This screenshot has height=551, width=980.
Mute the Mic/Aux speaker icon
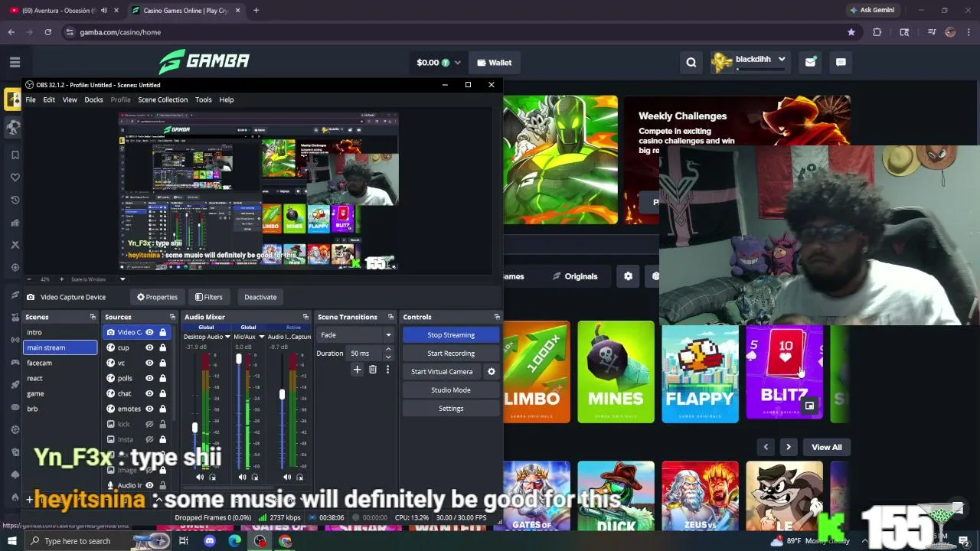click(x=243, y=478)
